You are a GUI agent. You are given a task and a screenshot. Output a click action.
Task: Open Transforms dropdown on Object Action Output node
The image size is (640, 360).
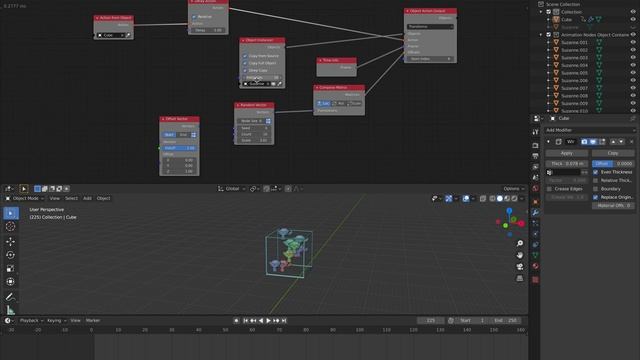pos(430,27)
